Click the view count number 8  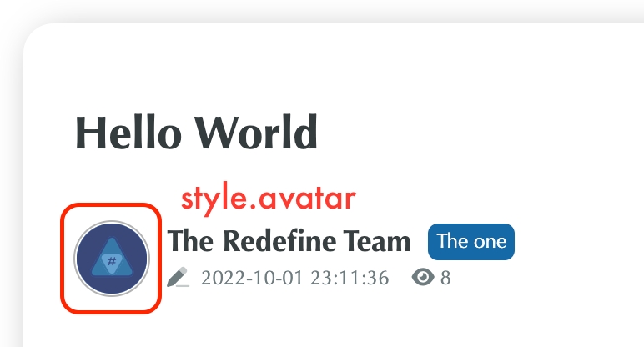(445, 278)
